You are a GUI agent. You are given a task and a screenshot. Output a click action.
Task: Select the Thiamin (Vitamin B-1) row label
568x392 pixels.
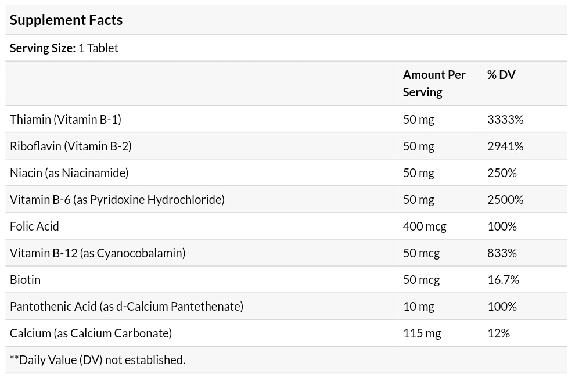point(66,120)
